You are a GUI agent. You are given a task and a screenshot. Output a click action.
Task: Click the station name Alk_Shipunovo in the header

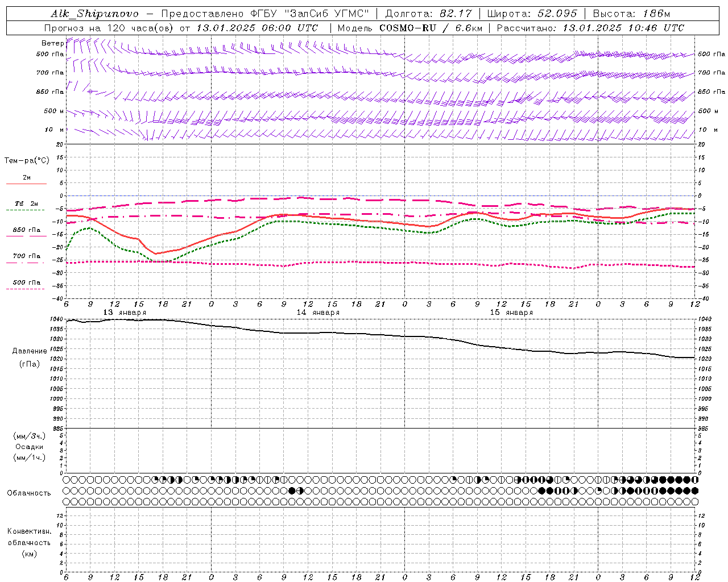coord(94,14)
